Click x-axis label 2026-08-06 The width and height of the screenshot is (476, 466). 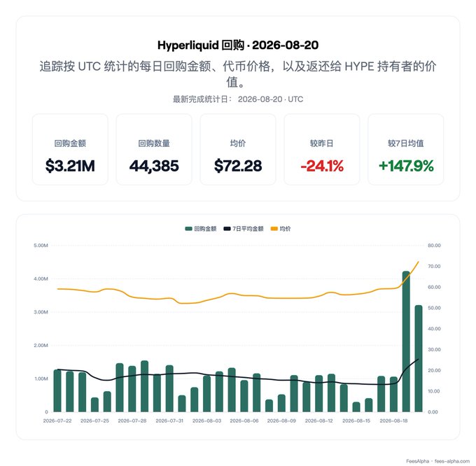tap(244, 421)
